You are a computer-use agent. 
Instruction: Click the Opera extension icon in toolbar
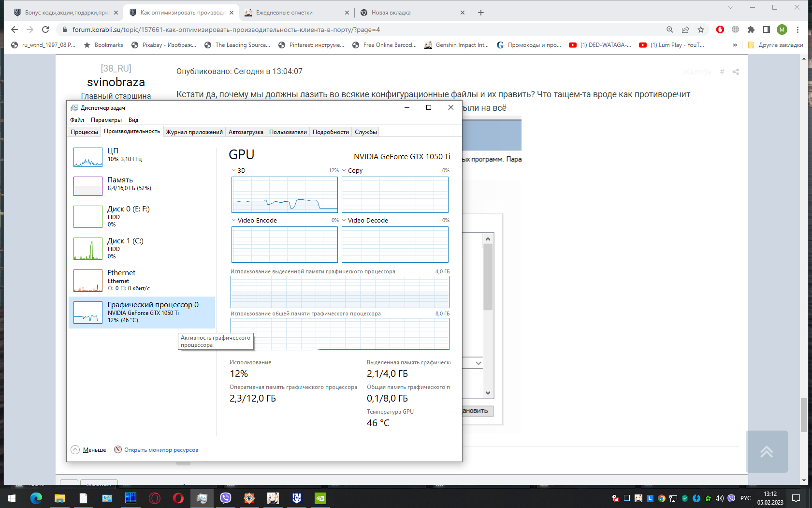coord(720,30)
